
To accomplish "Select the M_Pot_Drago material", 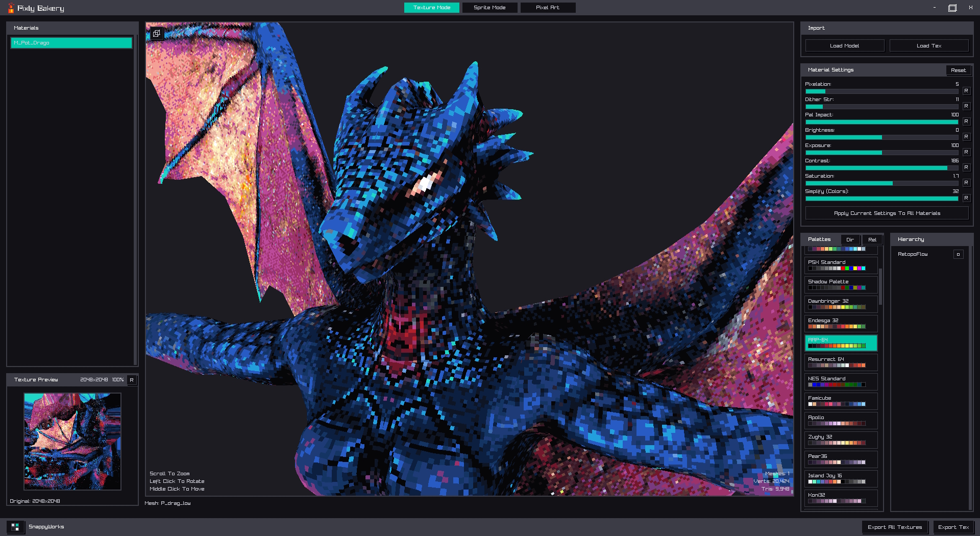I will pyautogui.click(x=71, y=43).
